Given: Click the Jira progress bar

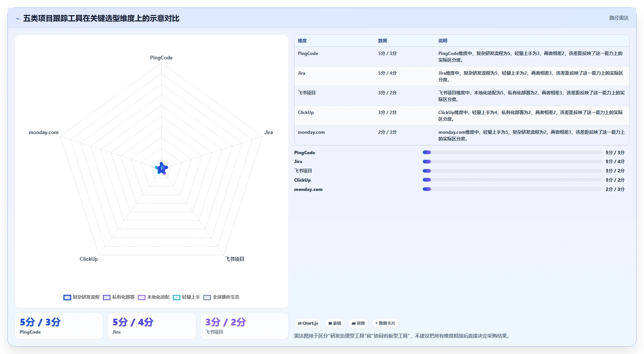Looking at the screenshot, I should tap(512, 162).
